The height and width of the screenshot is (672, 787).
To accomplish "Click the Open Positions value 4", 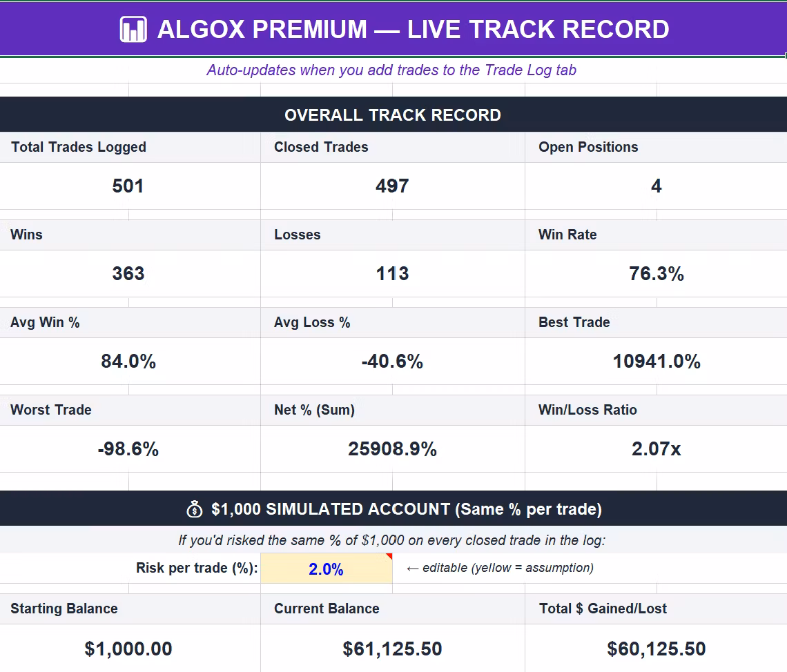I will click(656, 186).
